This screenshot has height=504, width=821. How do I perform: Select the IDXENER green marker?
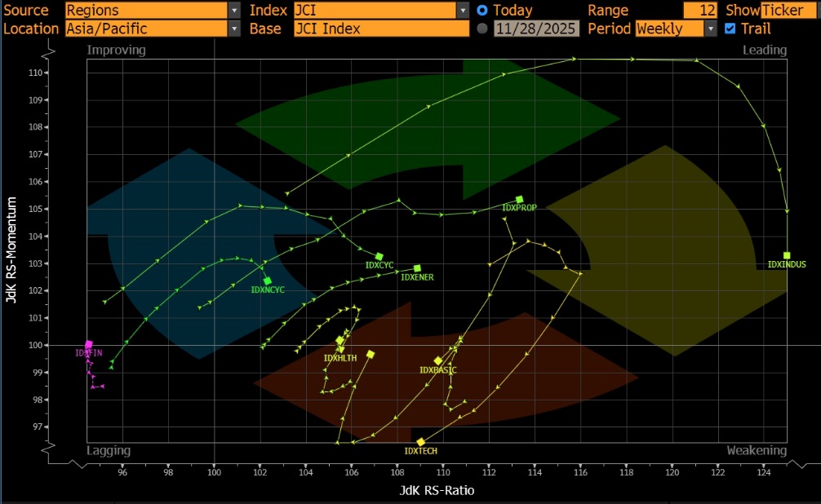click(417, 267)
